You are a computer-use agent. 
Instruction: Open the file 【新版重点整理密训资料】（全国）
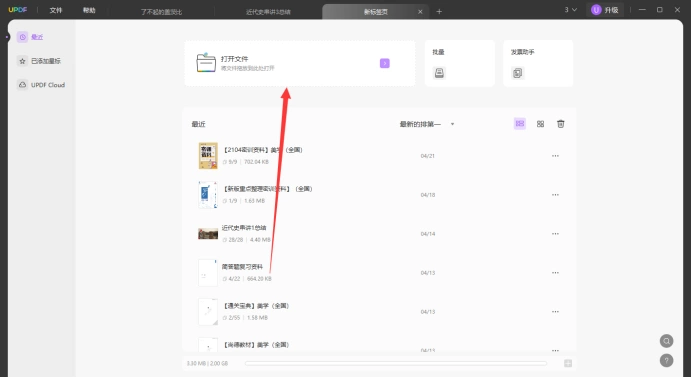pos(268,189)
